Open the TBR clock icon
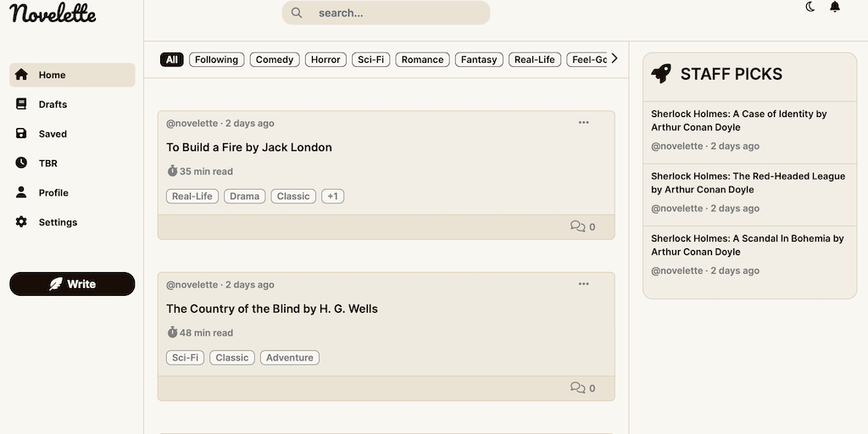Image resolution: width=868 pixels, height=434 pixels. point(21,163)
